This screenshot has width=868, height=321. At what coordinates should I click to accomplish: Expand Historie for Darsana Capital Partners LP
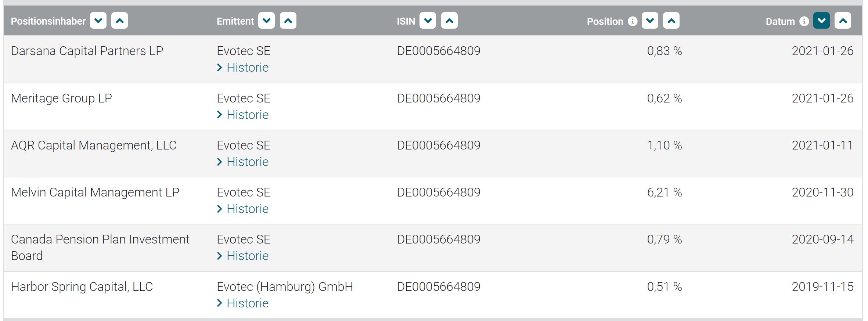click(x=247, y=68)
